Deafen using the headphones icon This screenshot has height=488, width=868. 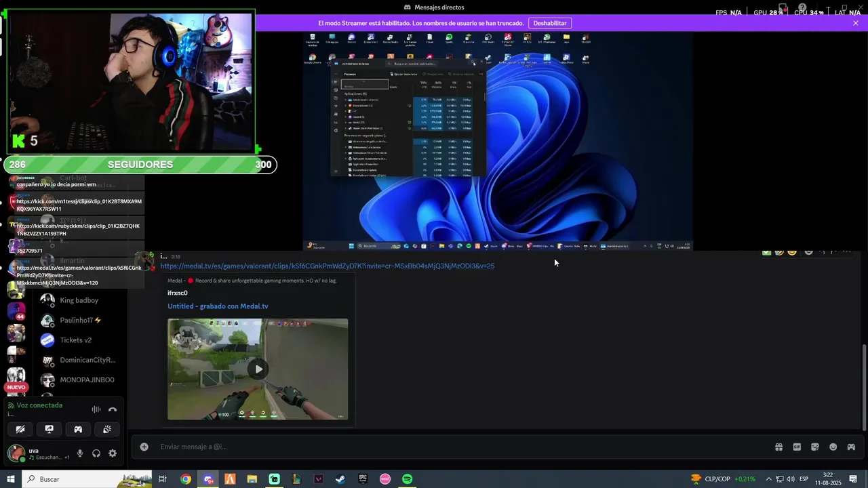(96, 453)
